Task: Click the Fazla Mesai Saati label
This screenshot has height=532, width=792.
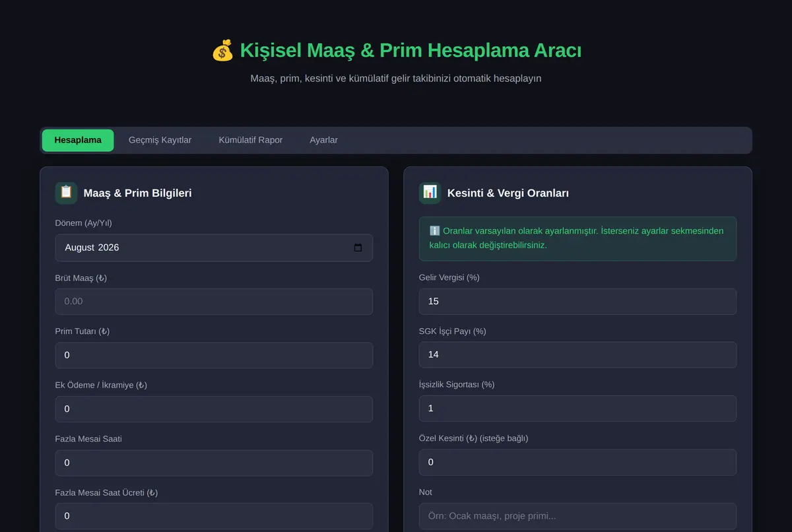Action: 88,439
